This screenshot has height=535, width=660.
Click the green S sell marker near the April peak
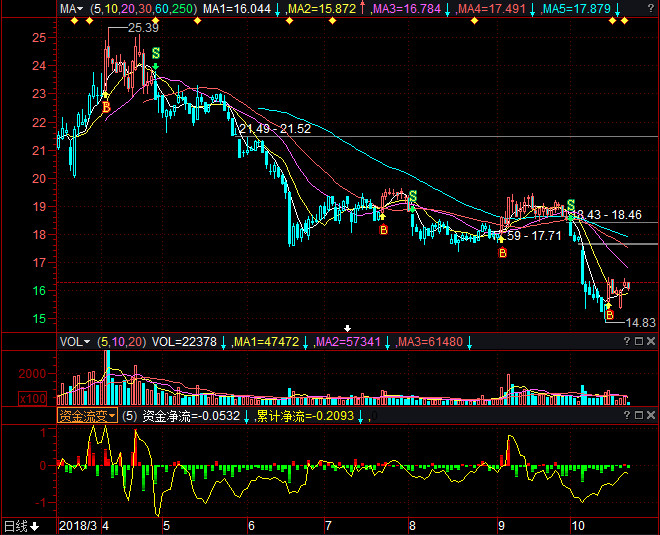155,52
